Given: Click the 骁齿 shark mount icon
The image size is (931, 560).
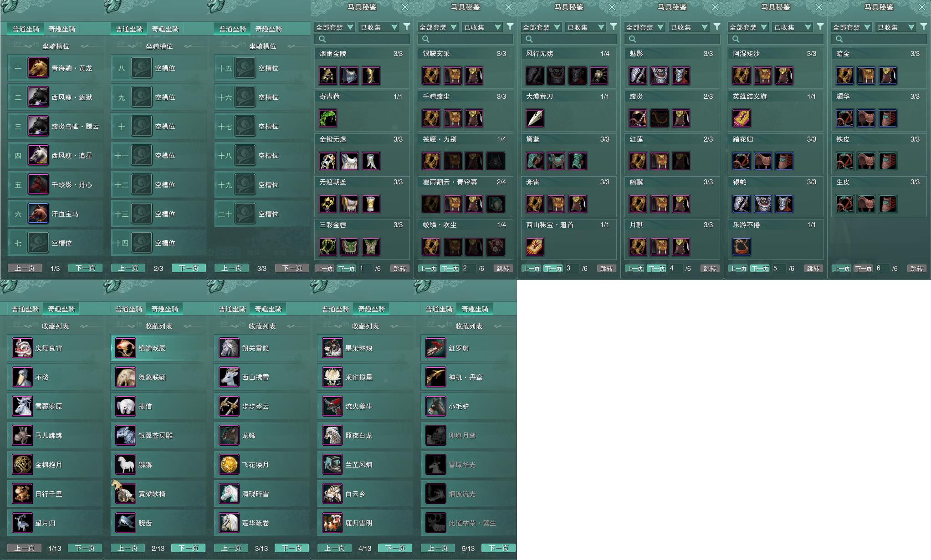Looking at the screenshot, I should (125, 523).
